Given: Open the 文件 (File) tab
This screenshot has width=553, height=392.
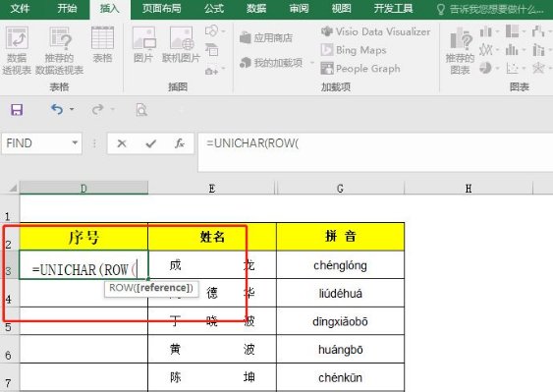Looking at the screenshot, I should tap(20, 9).
